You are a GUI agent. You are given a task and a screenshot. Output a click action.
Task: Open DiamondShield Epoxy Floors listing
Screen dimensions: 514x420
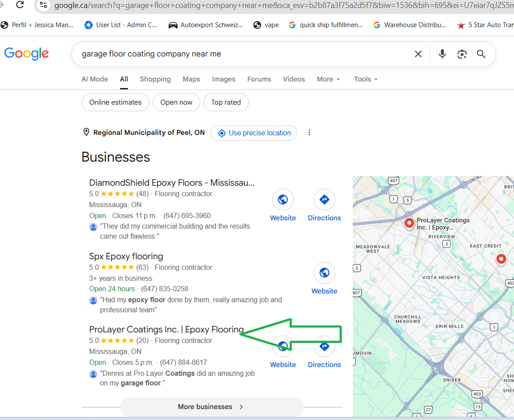click(172, 183)
